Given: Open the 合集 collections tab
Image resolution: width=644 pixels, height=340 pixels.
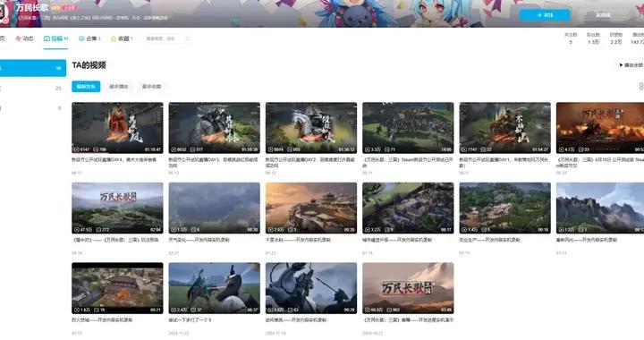Looking at the screenshot, I should tap(89, 38).
